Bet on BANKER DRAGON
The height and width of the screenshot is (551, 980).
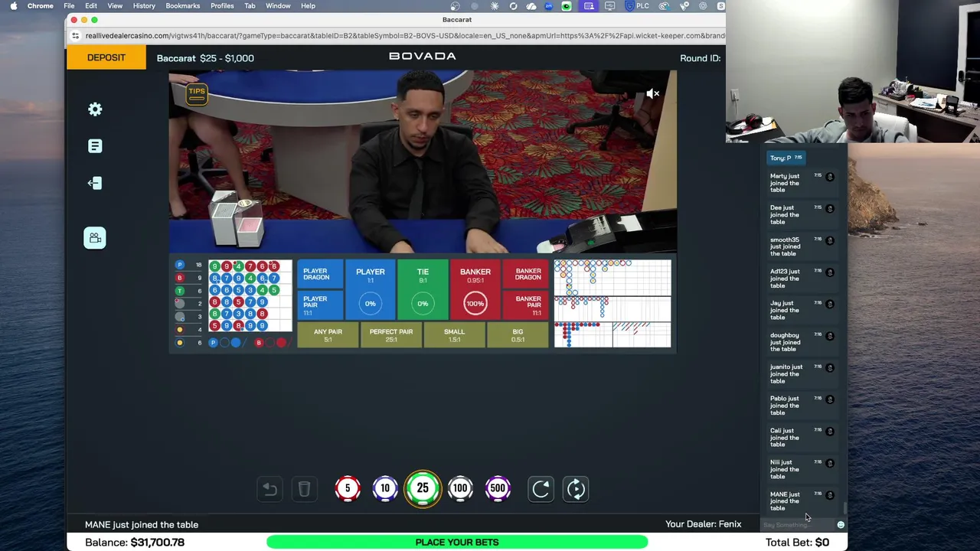coord(526,275)
